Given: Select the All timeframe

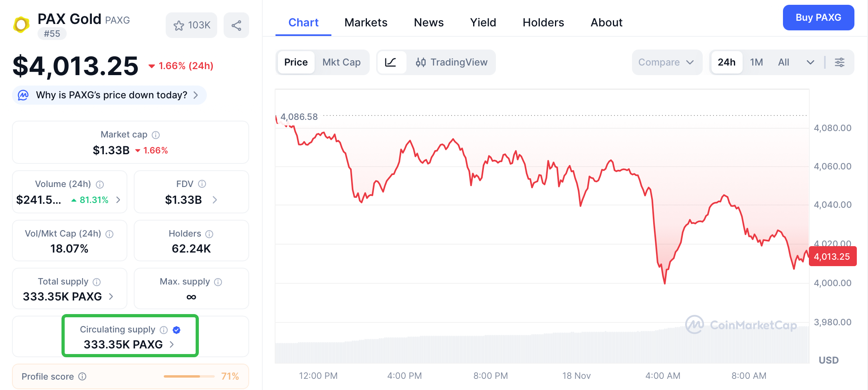Looking at the screenshot, I should click(x=783, y=62).
